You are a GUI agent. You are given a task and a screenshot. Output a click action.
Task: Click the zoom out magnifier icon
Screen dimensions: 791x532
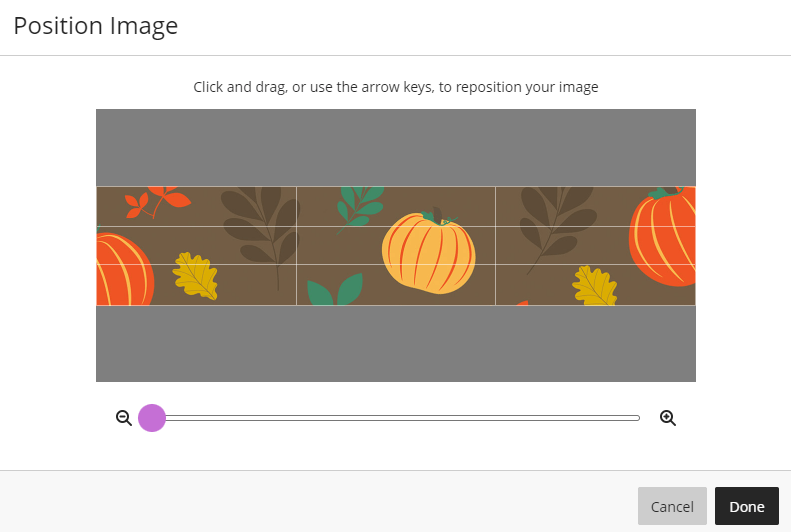pyautogui.click(x=124, y=418)
